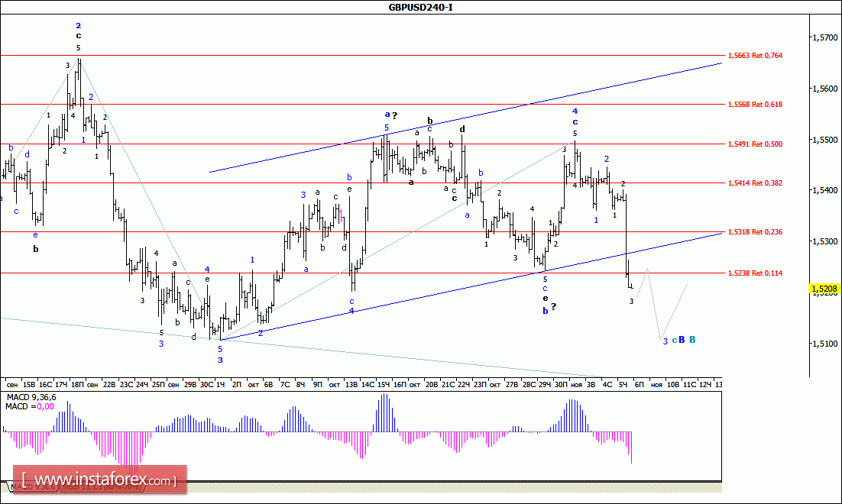The image size is (842, 504).
Task: Click the 1,5700 price axis value
Action: pos(824,37)
